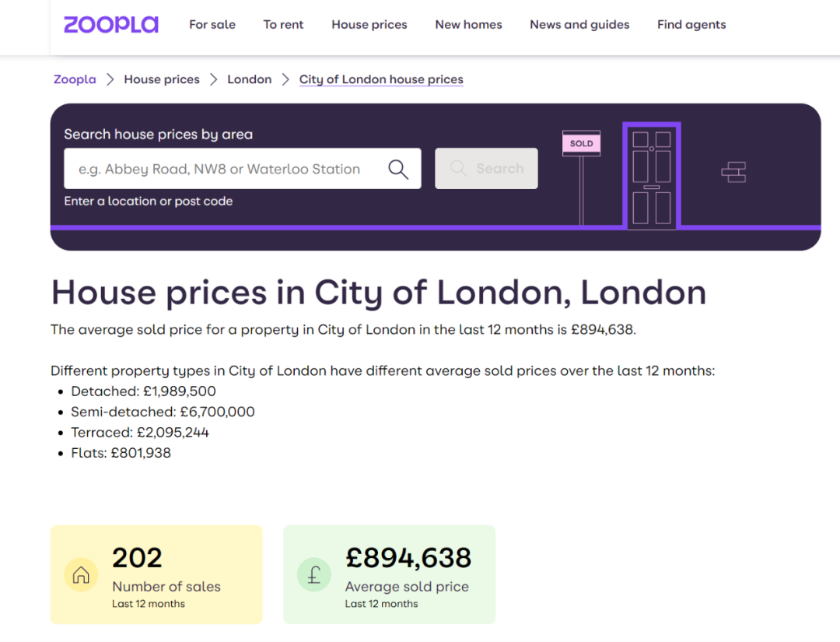Viewport: 840px width, 642px height.
Task: Click the Average sold price card
Action: click(390, 574)
